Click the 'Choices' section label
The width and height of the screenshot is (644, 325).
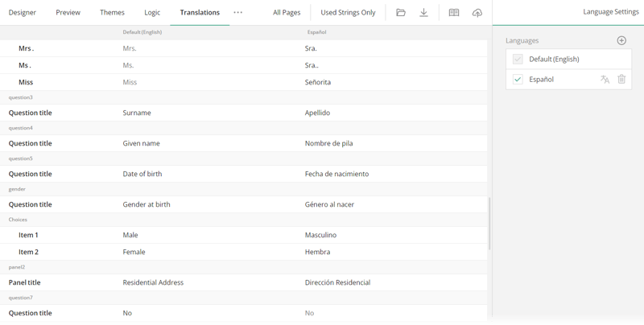point(18,220)
